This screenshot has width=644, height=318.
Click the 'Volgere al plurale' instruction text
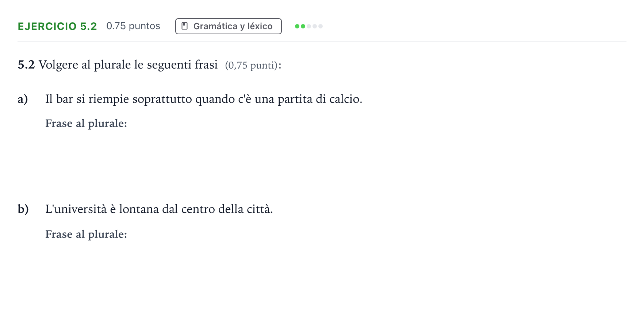coord(128,65)
